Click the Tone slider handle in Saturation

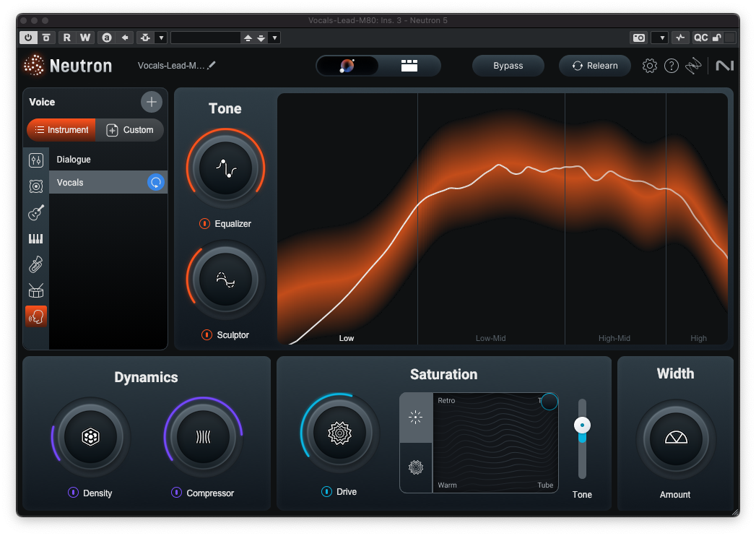point(582,425)
